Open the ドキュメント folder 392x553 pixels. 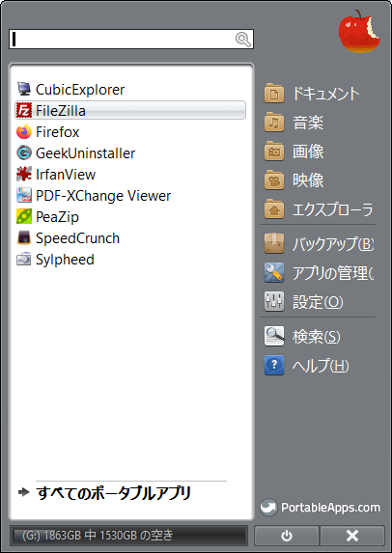pyautogui.click(x=319, y=94)
